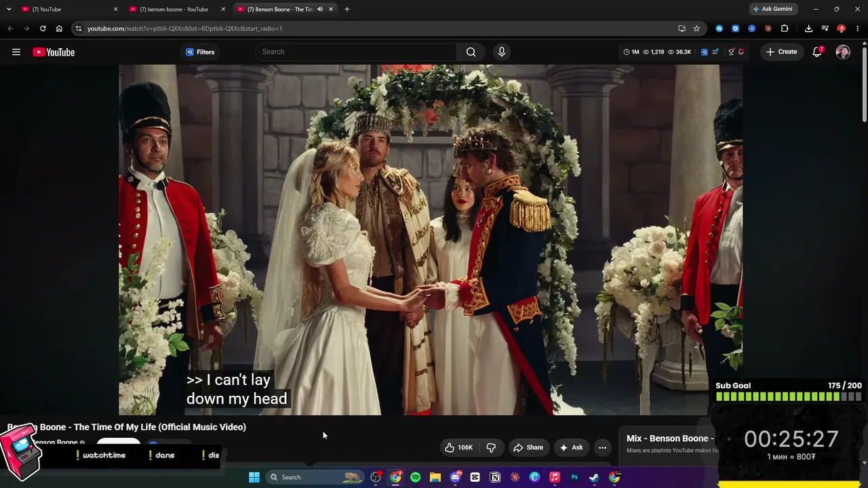
Task: Open the 'Mix - Benson Boone' playlist title
Action: tap(670, 439)
